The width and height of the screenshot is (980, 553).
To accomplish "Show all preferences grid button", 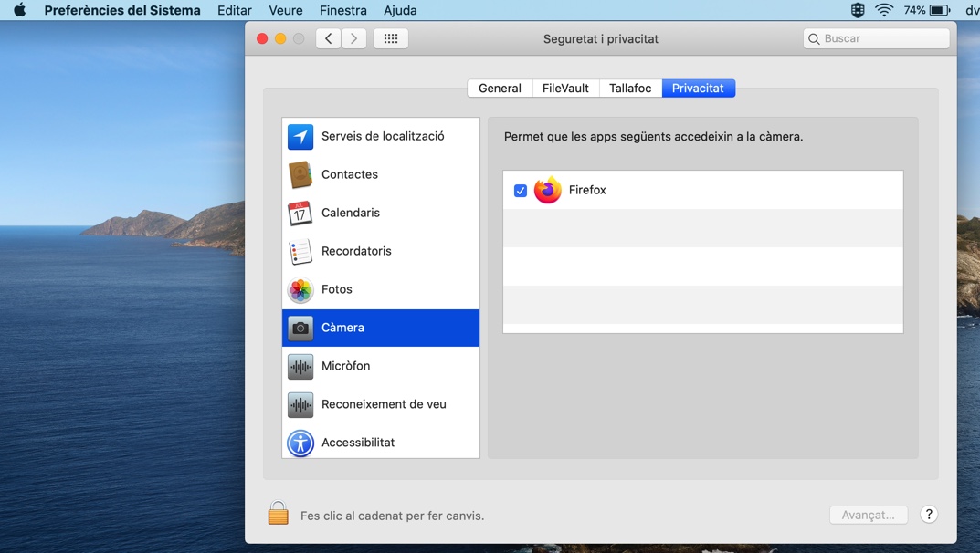I will coord(391,38).
